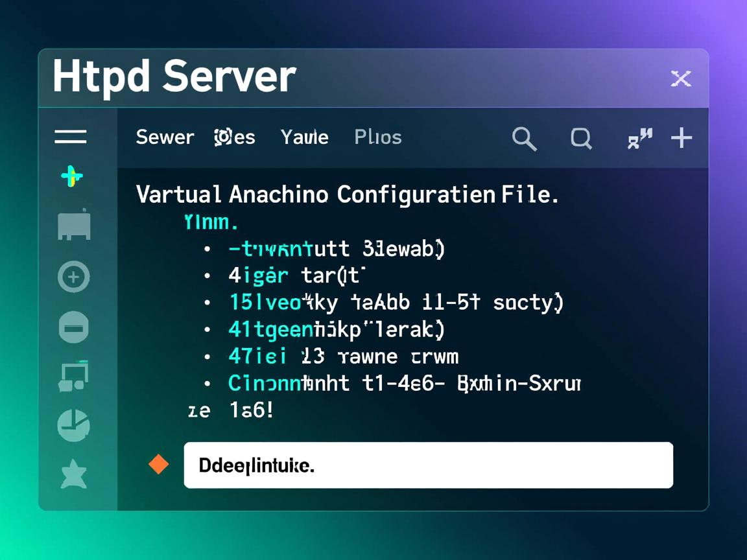Click the expand arrows toolbar icon
The width and height of the screenshot is (747, 560).
coord(639,138)
